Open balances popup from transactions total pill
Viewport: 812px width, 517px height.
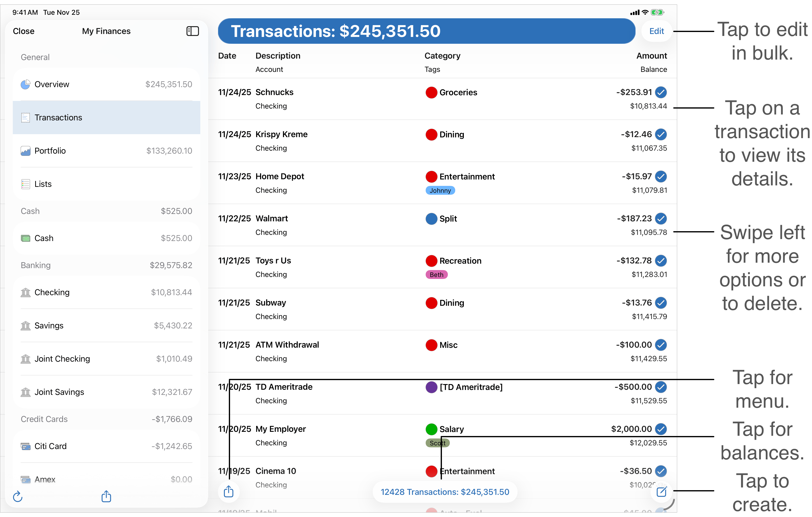[x=445, y=492]
